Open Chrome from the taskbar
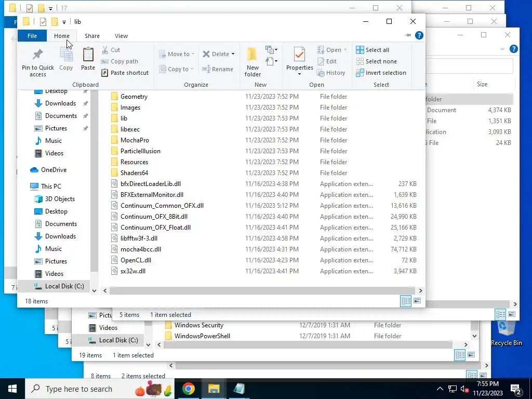 188,389
